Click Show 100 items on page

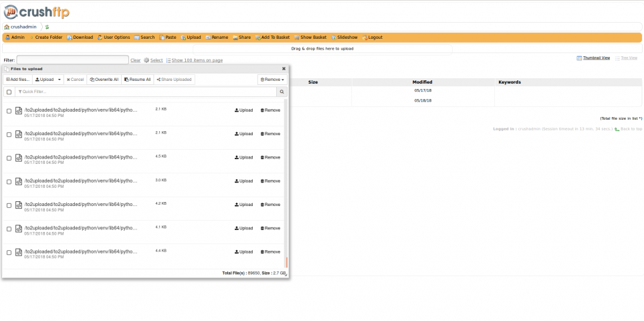click(x=194, y=60)
